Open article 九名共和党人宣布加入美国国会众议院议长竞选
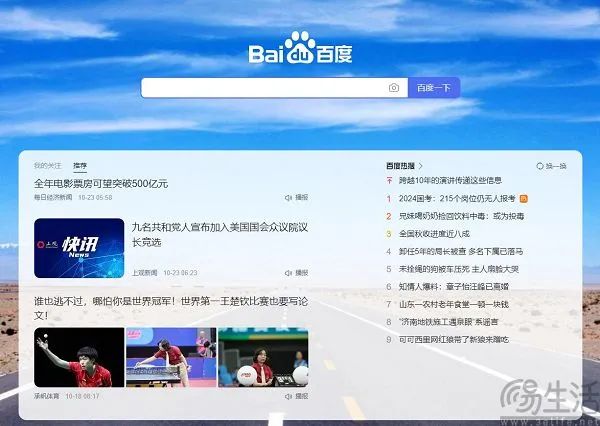 pyautogui.click(x=220, y=235)
